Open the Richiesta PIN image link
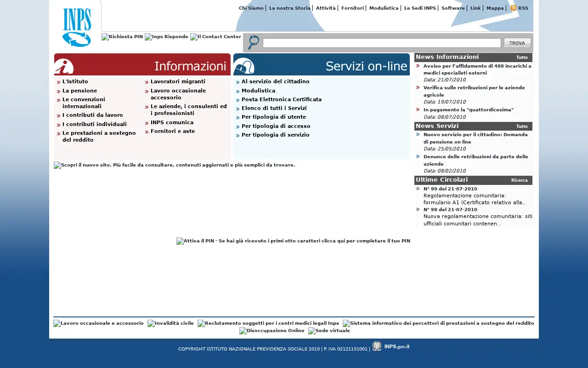This screenshot has width=588, height=368. click(x=122, y=37)
